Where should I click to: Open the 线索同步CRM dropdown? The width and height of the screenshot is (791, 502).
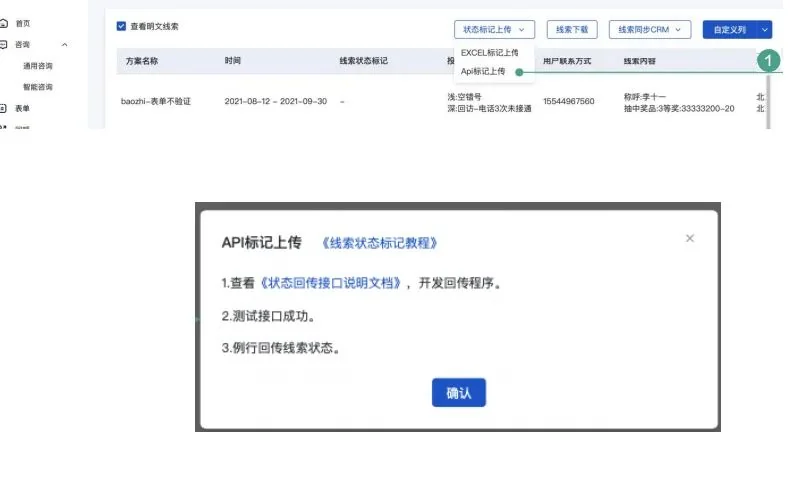coord(649,30)
